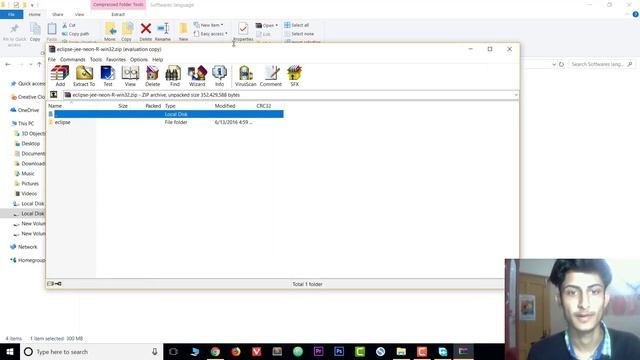This screenshot has width=640, height=360.
Task: Sort by Size column header
Action: (x=123, y=106)
